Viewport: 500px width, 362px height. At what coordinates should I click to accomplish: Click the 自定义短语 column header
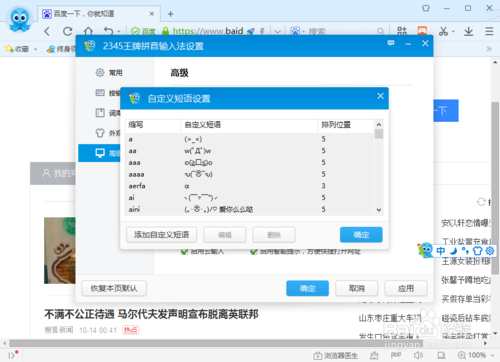tap(249, 125)
